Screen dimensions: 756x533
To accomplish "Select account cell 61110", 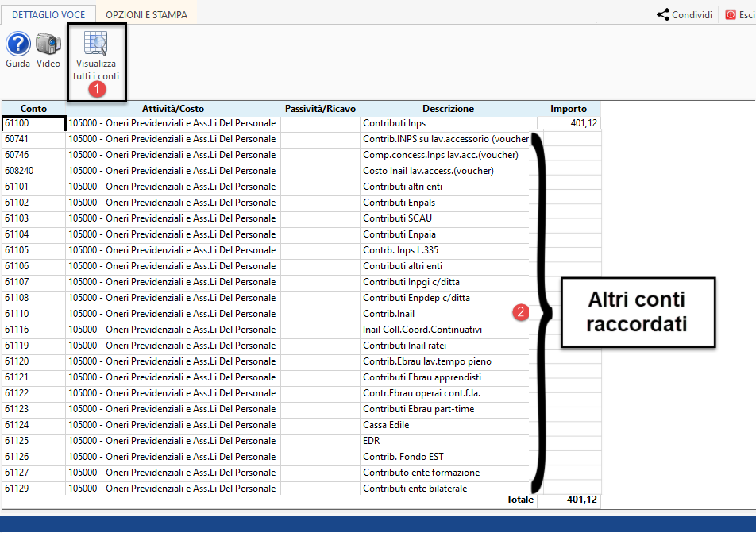I will click(33, 314).
